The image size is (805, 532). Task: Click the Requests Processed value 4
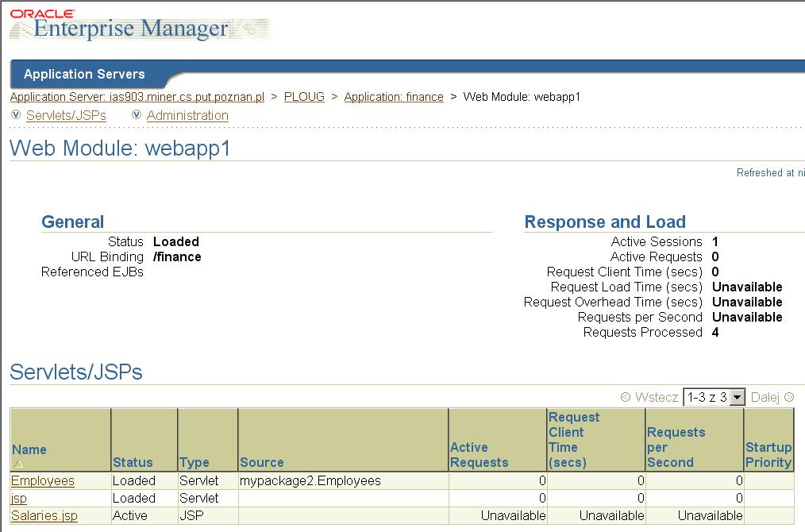tap(715, 332)
